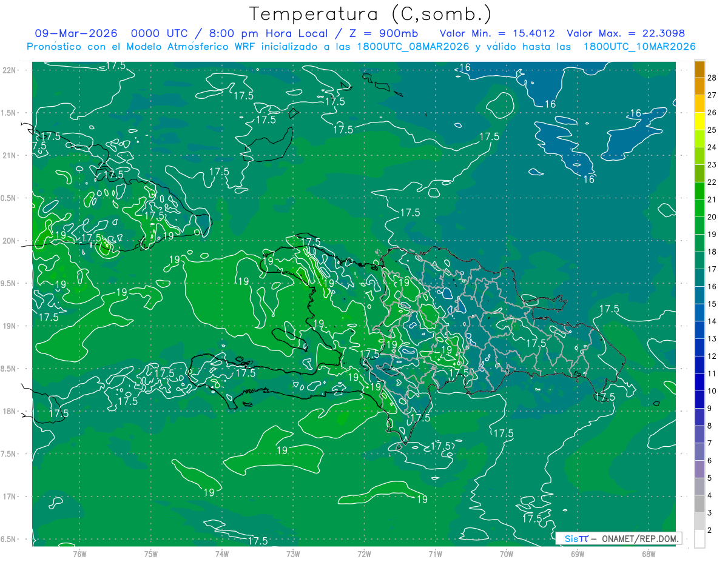Click the 73W longitude axis label
The image size is (728, 562).
(x=293, y=554)
